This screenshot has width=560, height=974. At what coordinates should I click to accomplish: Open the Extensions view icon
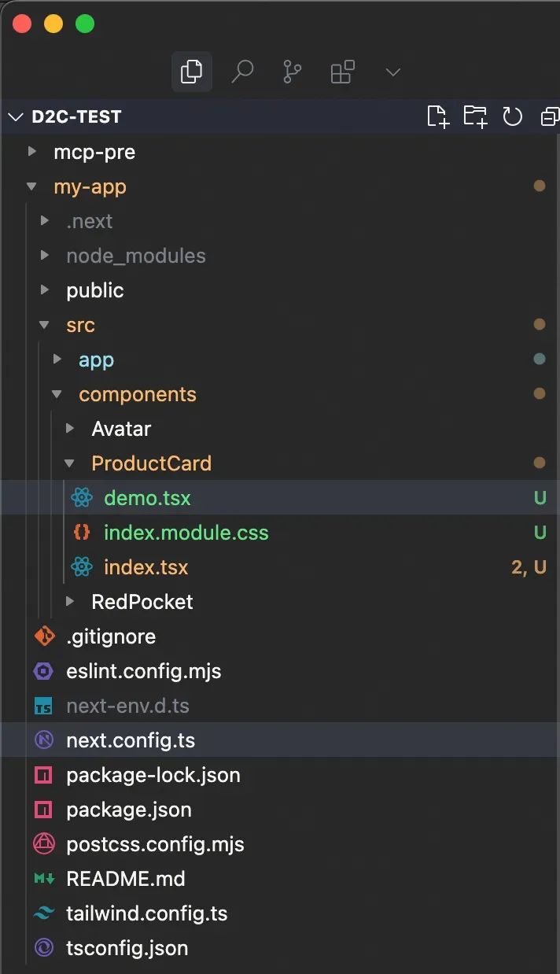[342, 72]
